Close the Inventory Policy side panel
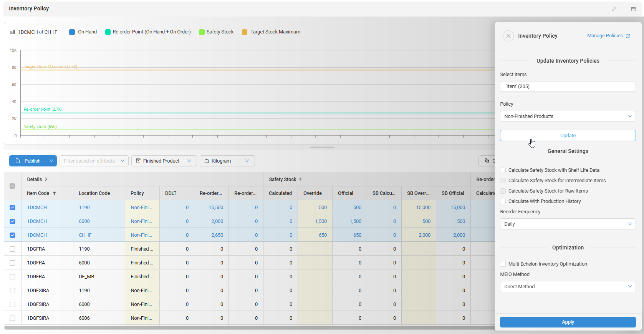 [x=508, y=36]
